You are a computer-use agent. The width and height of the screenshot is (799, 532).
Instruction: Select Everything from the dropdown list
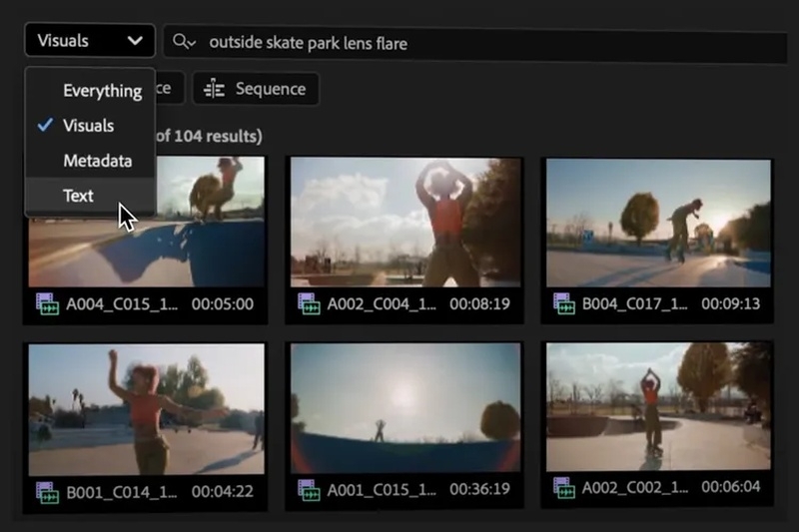102,91
